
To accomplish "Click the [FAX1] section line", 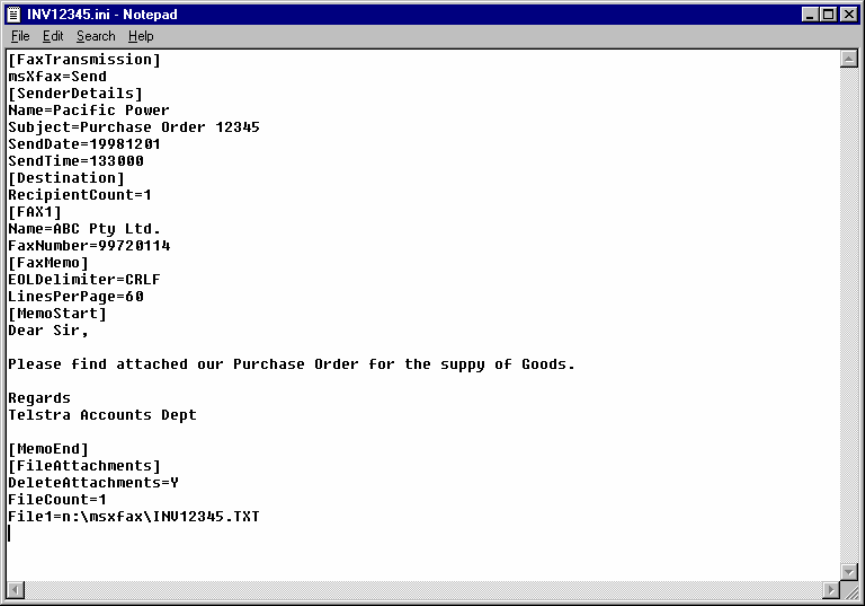I will (35, 212).
